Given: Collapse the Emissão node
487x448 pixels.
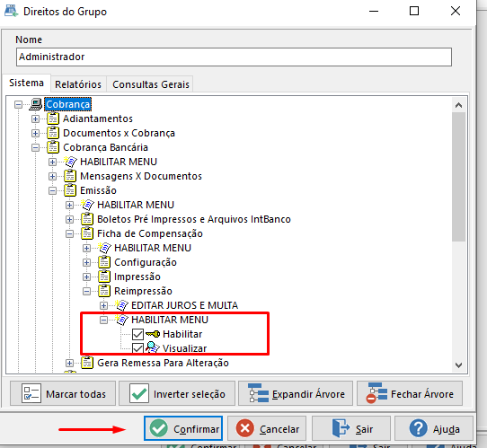Looking at the screenshot, I should 52,190.
